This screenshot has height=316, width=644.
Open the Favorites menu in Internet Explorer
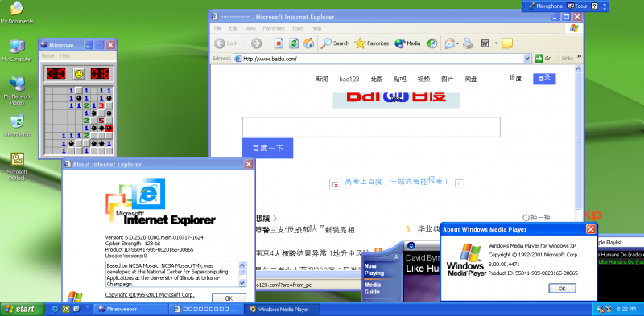pos(274,28)
